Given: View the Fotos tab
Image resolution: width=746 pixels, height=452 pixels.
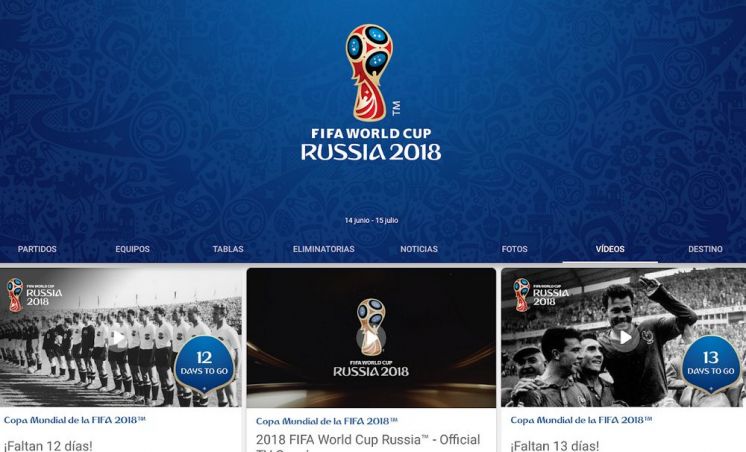Looking at the screenshot, I should 514,249.
